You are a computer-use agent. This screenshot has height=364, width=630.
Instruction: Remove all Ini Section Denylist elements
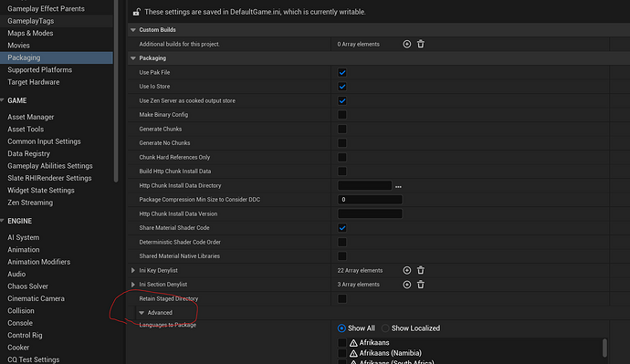point(421,285)
